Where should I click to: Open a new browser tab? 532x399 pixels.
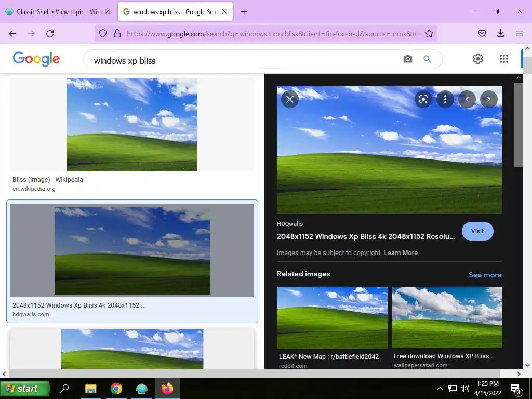pyautogui.click(x=244, y=12)
